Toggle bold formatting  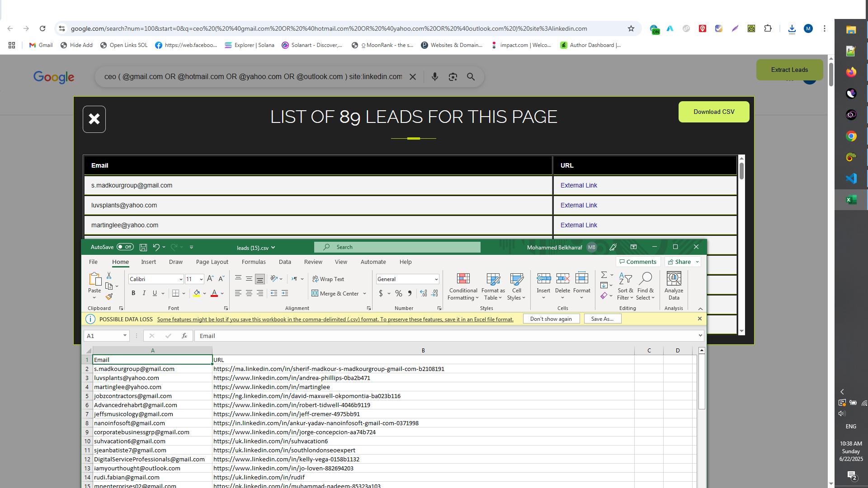click(x=133, y=293)
